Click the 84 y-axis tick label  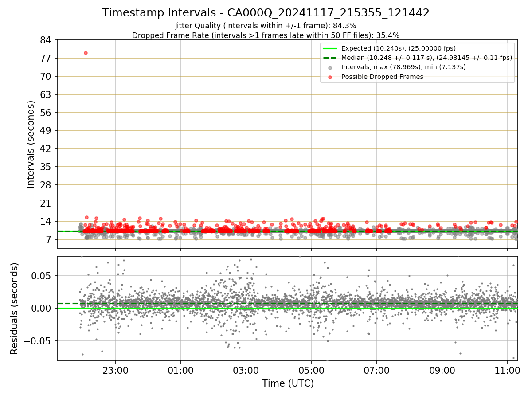coord(47,40)
